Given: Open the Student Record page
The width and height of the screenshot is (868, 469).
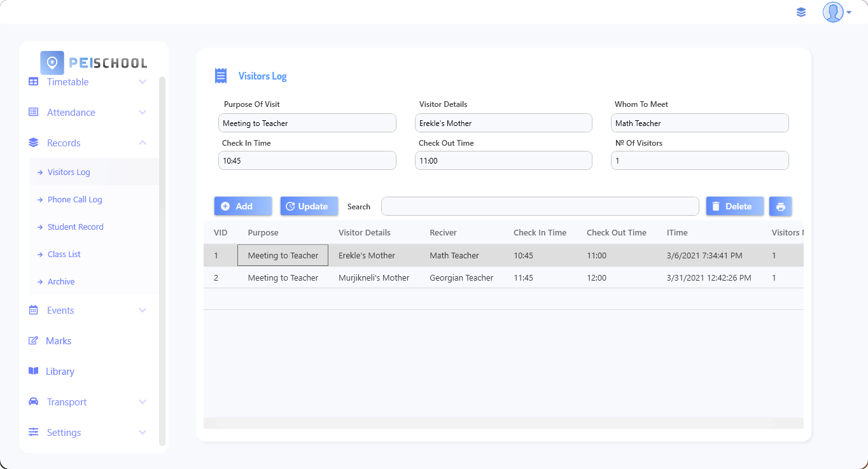Looking at the screenshot, I should click(x=75, y=227).
